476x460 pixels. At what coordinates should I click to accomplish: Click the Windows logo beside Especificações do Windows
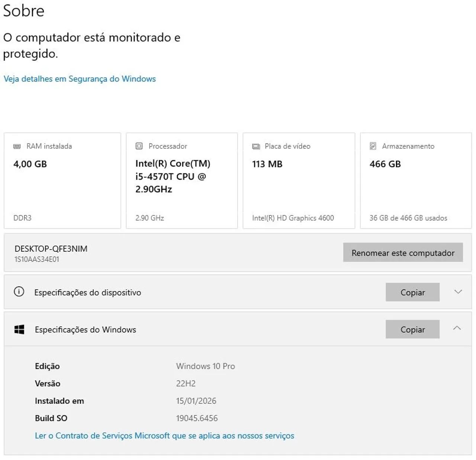pyautogui.click(x=19, y=329)
